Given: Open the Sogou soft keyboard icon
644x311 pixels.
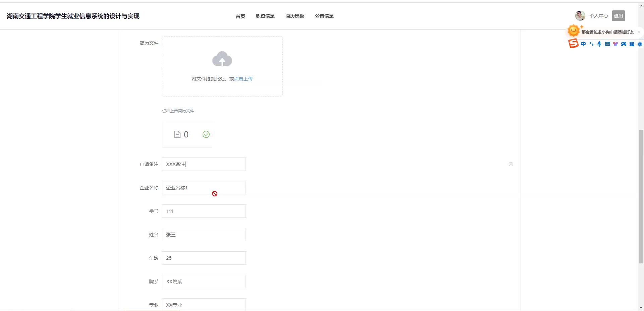Looking at the screenshot, I should [607, 44].
